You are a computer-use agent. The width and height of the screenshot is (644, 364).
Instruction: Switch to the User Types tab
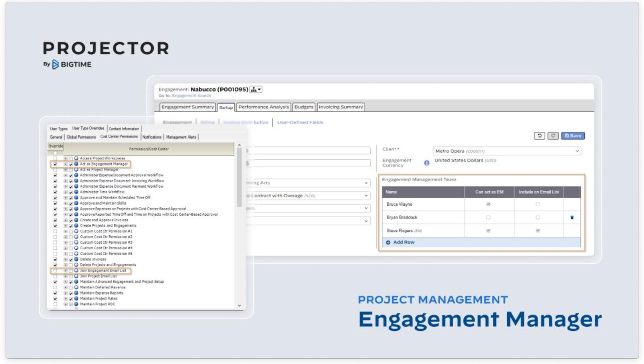pyautogui.click(x=59, y=129)
